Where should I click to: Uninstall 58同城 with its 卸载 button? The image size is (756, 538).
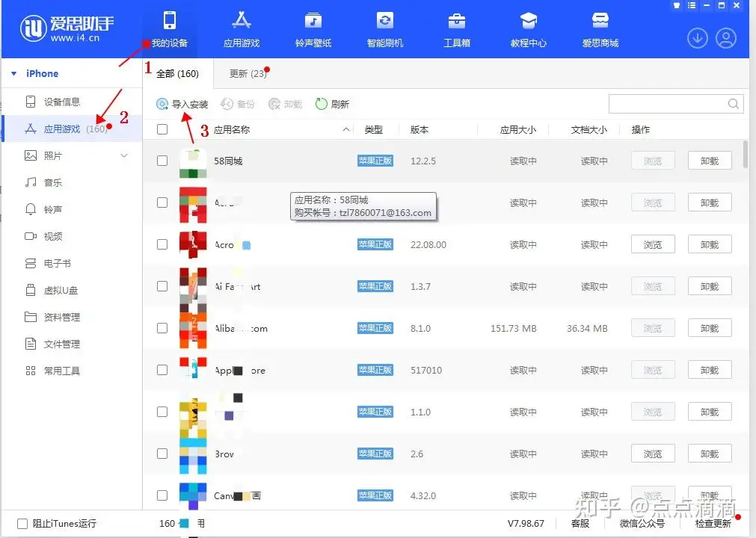click(710, 161)
